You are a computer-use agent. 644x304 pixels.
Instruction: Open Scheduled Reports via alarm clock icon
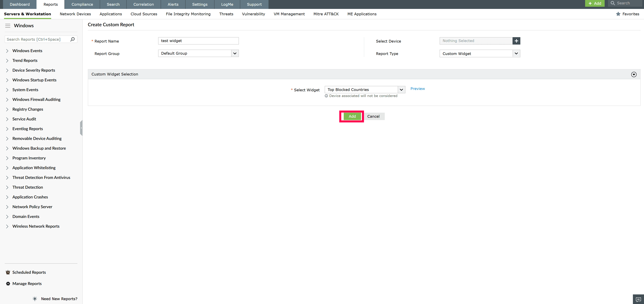(8, 272)
